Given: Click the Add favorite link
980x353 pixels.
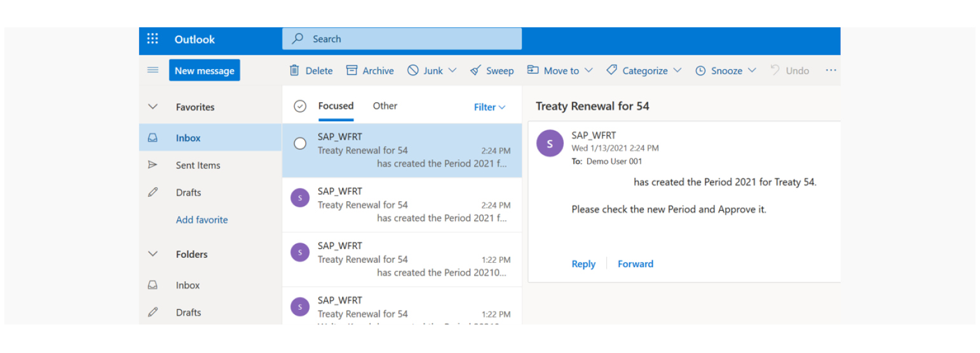Looking at the screenshot, I should pyautogui.click(x=201, y=220).
